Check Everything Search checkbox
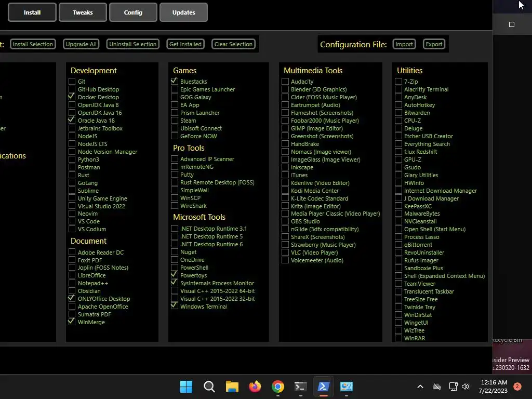Screen dimensions: 532x399 [398, 144]
